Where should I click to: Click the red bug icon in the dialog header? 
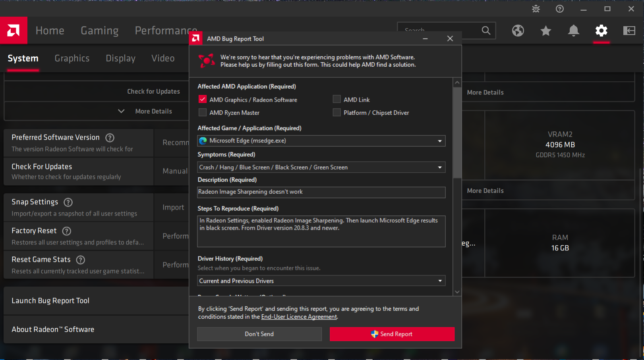pos(207,61)
